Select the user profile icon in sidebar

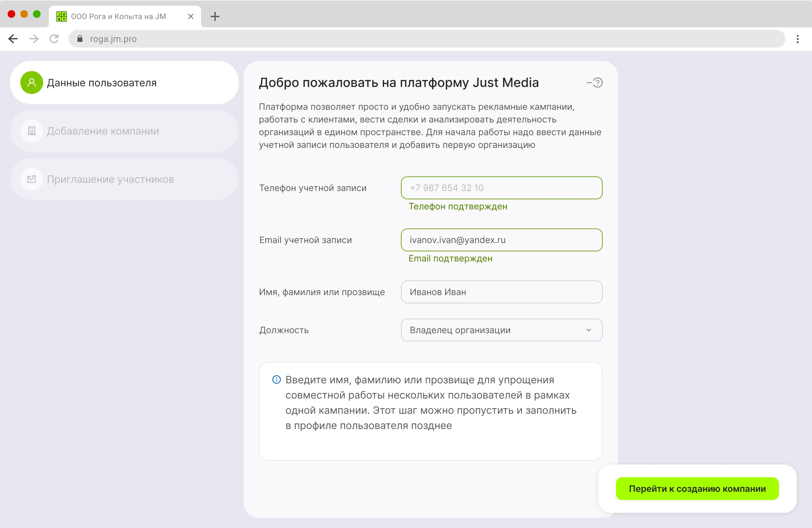[x=31, y=82]
